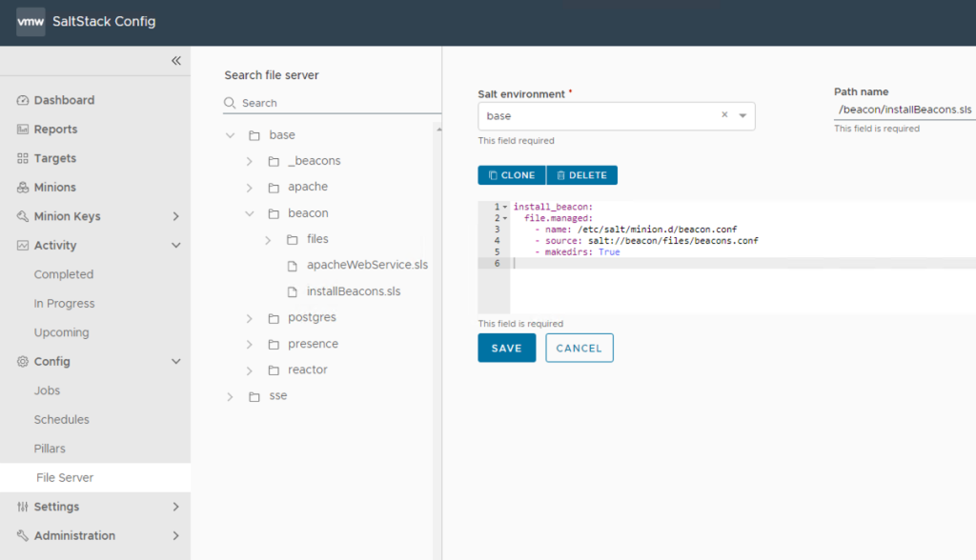Fold line 1 in code editor
This screenshot has height=560, width=976.
[505, 207]
